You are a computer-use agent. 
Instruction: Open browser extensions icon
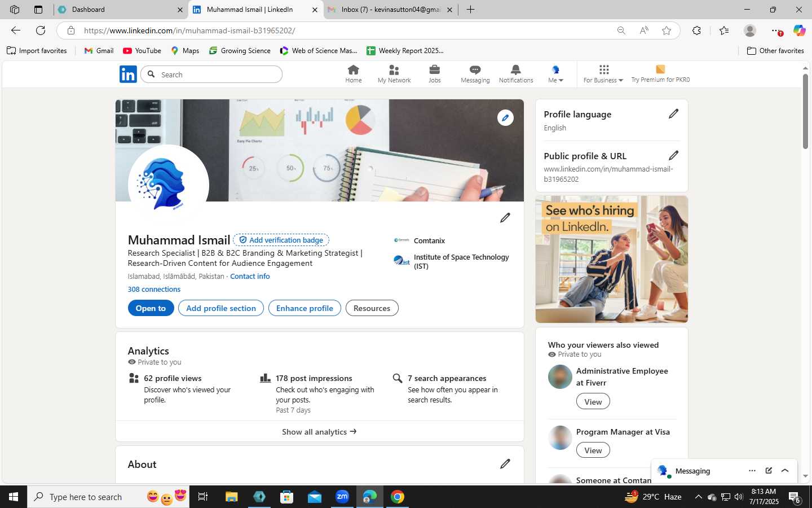(696, 30)
